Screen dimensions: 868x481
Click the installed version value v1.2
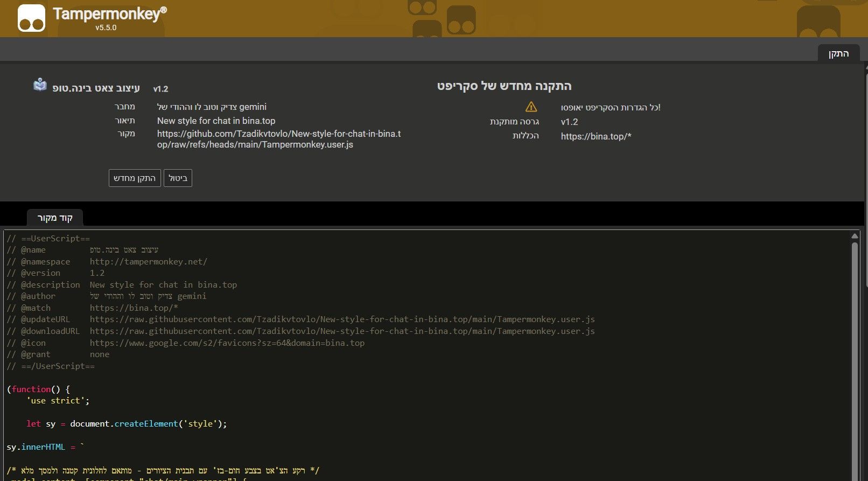(x=570, y=122)
